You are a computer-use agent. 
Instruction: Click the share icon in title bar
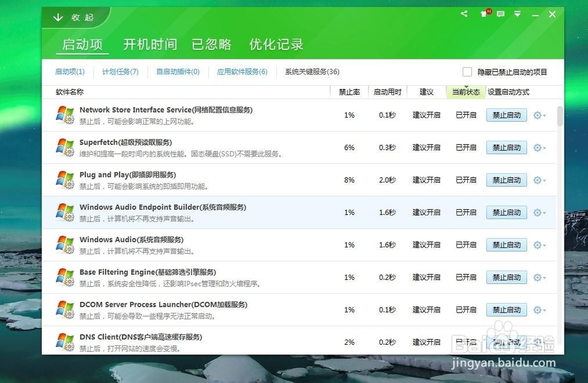click(x=465, y=14)
